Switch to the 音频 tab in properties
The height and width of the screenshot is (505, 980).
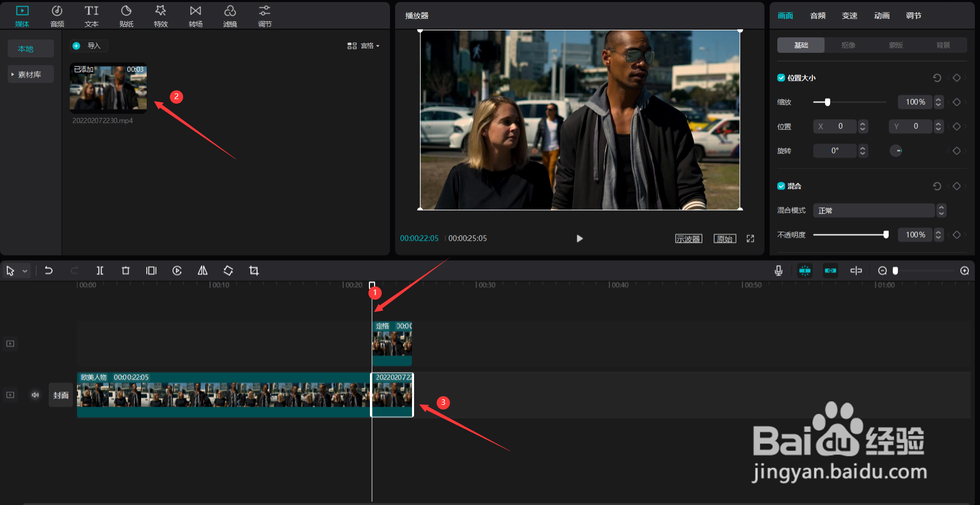[818, 16]
